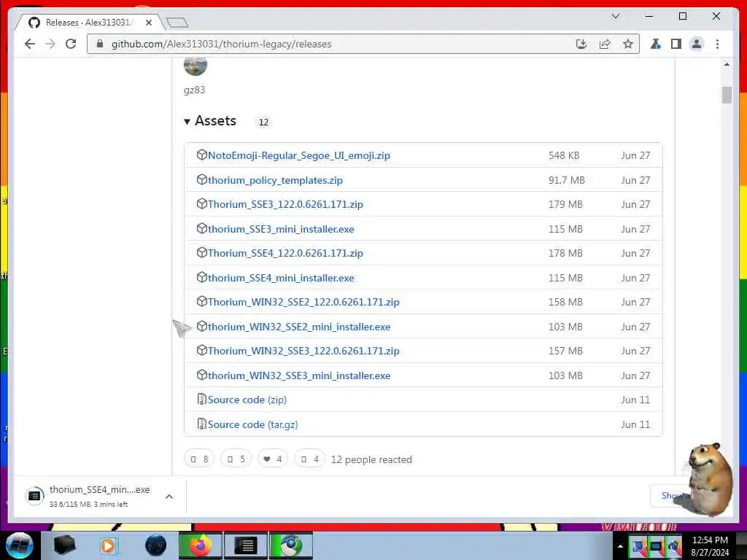Download Source code (tar.gz)

252,424
